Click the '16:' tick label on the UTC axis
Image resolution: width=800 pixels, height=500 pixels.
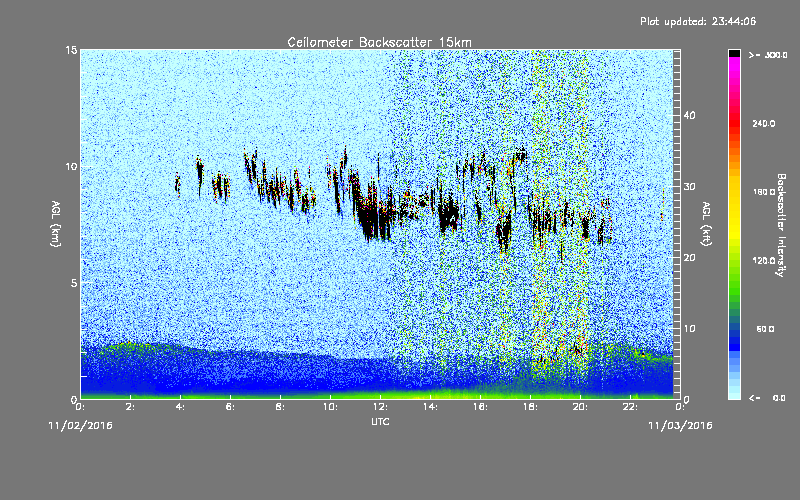[481, 407]
